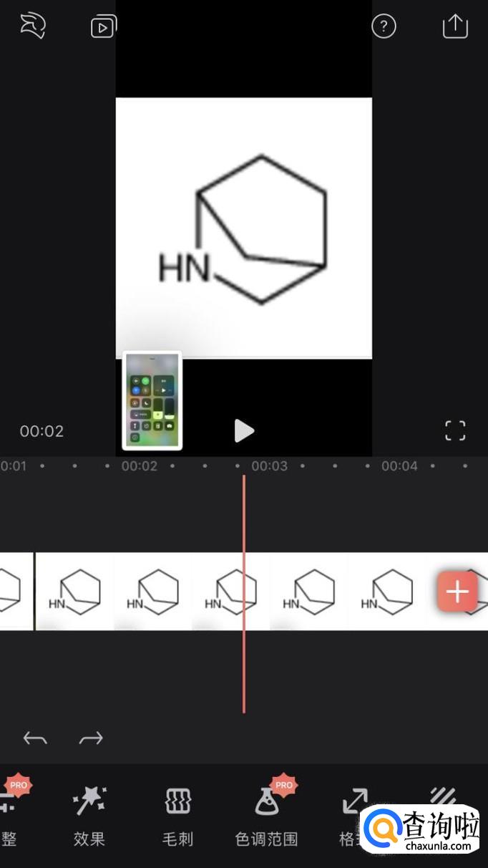Tap the molecule image in the preview
Viewport: 488px width, 868px height.
tap(244, 228)
